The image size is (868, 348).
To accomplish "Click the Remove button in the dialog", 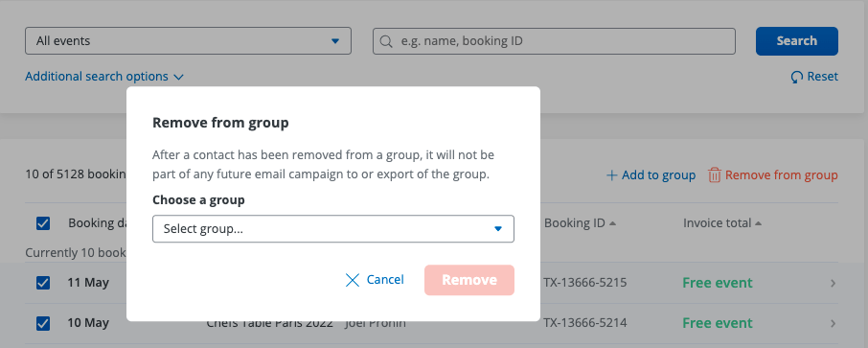I will (469, 280).
